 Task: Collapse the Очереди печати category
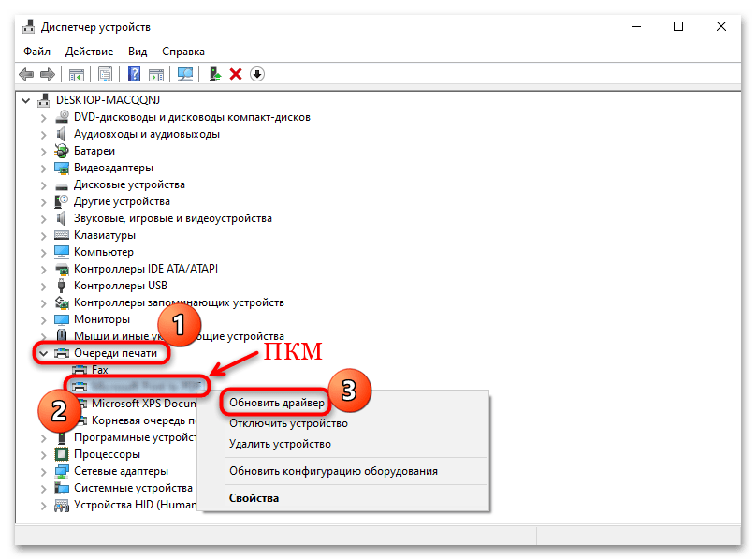point(43,352)
